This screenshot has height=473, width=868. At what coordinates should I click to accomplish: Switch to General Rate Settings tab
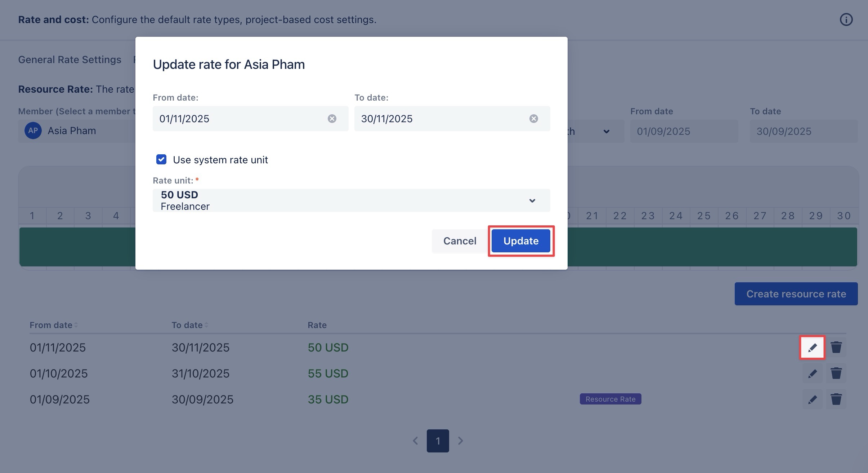coord(70,60)
